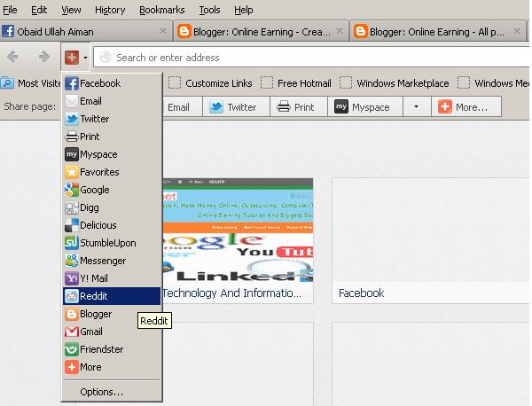This screenshot has height=406, width=532.
Task: Open the Tools menu
Action: pos(209,10)
